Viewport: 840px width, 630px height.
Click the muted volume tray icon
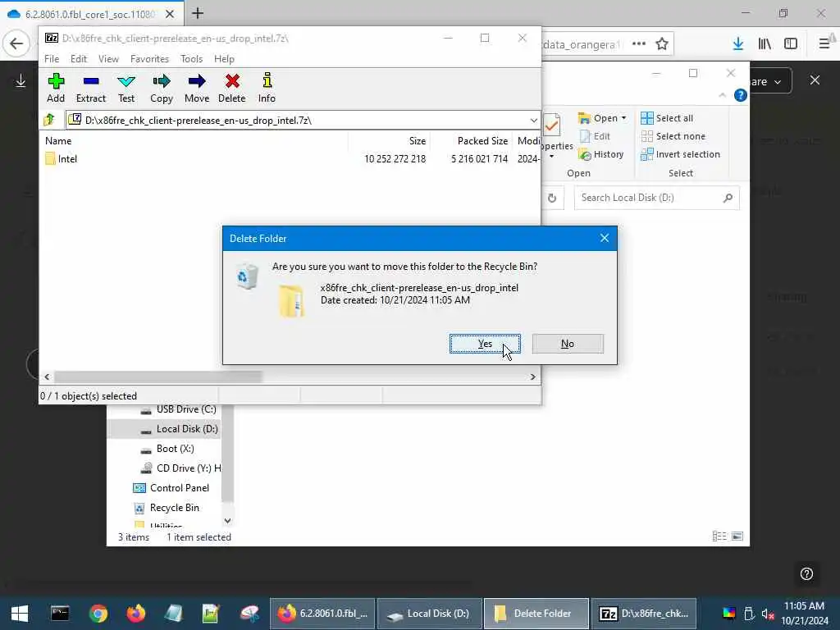click(768, 614)
